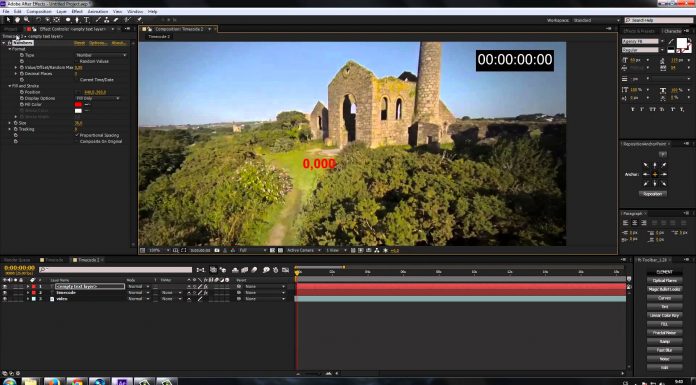
Task: Select the Pen tool
Action: pyautogui.click(x=77, y=20)
